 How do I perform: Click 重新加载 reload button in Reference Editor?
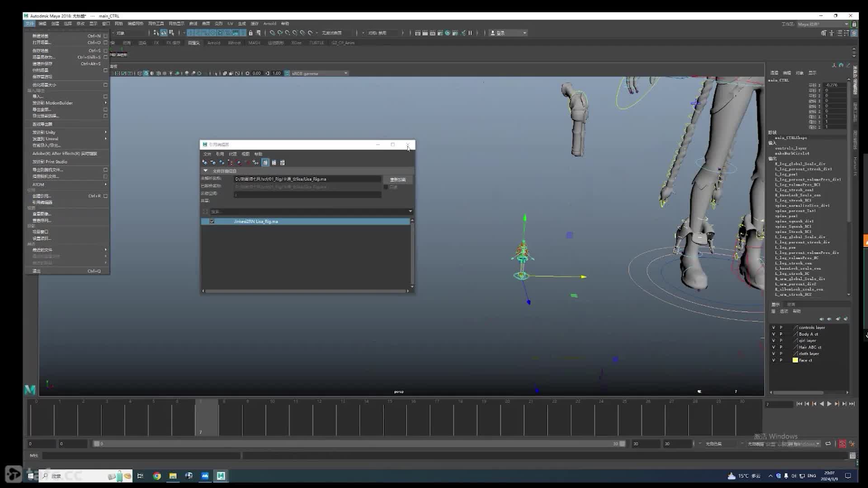tap(398, 179)
